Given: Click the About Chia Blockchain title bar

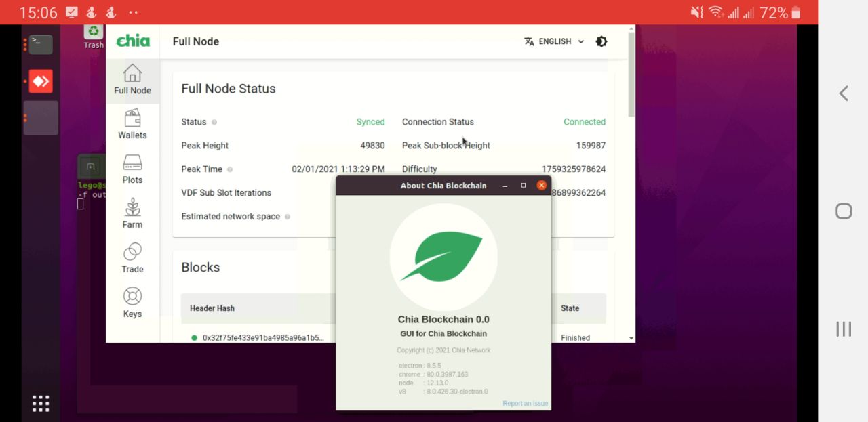Looking at the screenshot, I should click(x=443, y=186).
